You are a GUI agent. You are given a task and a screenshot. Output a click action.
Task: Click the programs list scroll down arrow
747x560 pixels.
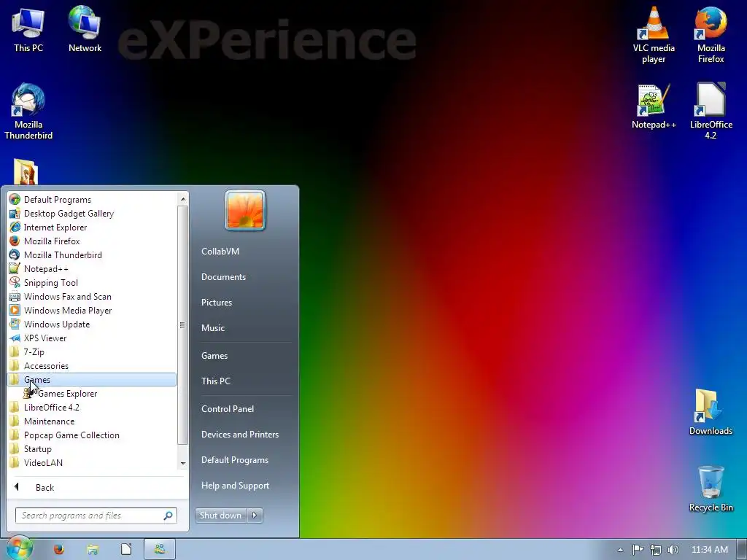(183, 463)
